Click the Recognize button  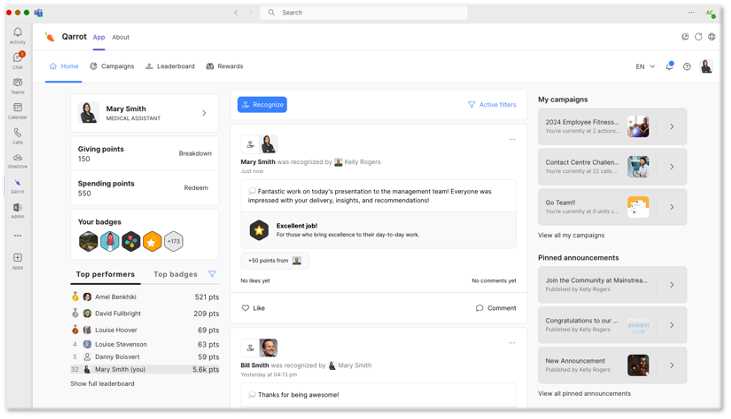pos(262,104)
